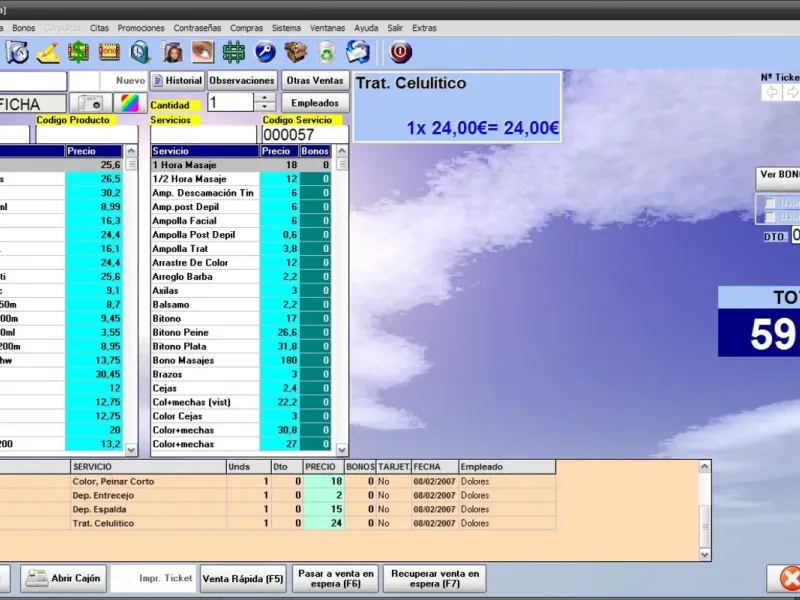Image resolution: width=800 pixels, height=600 pixels.
Task: Click the Venta Rápida (F5) button
Action: (x=243, y=579)
